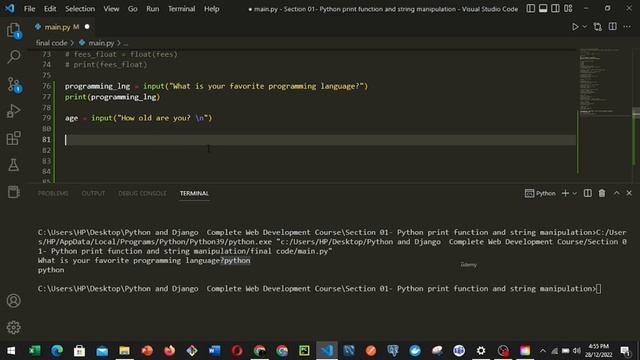Screen dimensions: 640x360
Task: Click main.py breadcrumb item
Action: click(101, 43)
